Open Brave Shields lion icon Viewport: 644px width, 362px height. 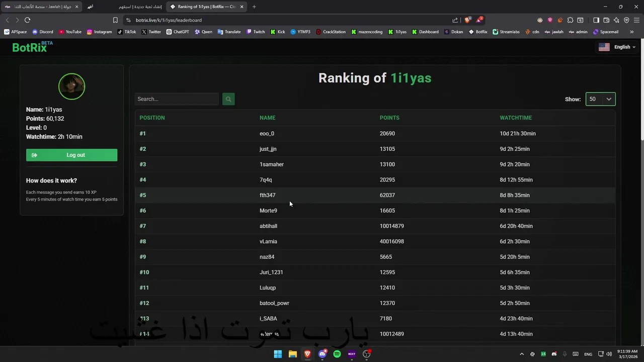tap(467, 20)
